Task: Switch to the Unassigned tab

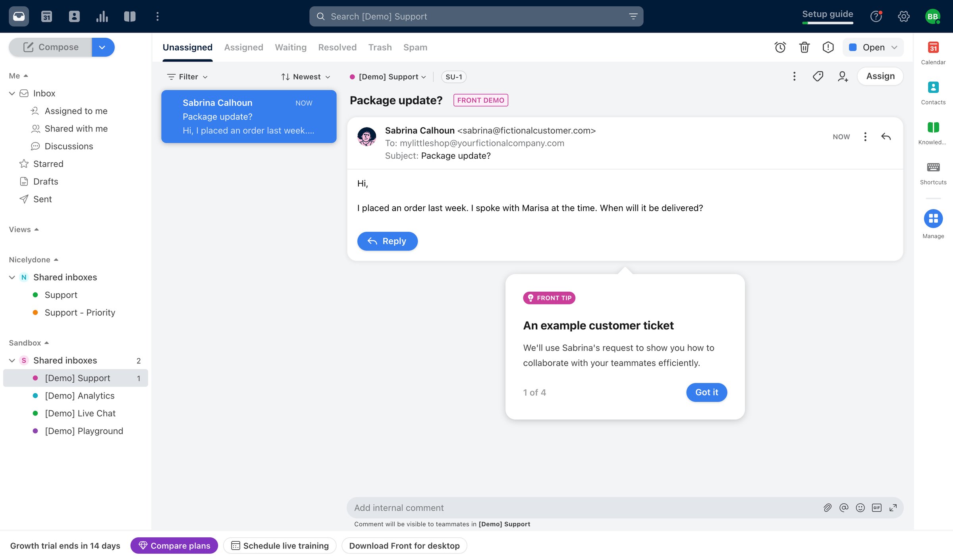Action: (187, 47)
